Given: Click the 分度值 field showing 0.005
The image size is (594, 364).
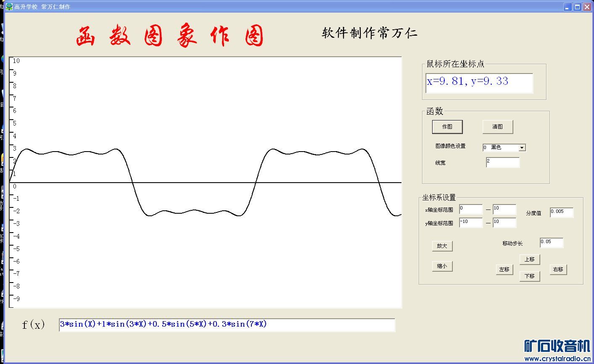Looking at the screenshot, I should pyautogui.click(x=562, y=212).
